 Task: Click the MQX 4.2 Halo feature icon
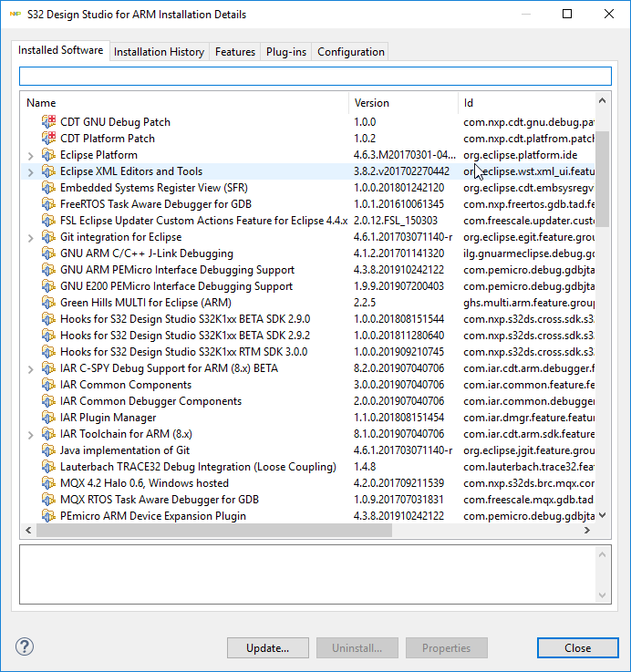(x=48, y=483)
